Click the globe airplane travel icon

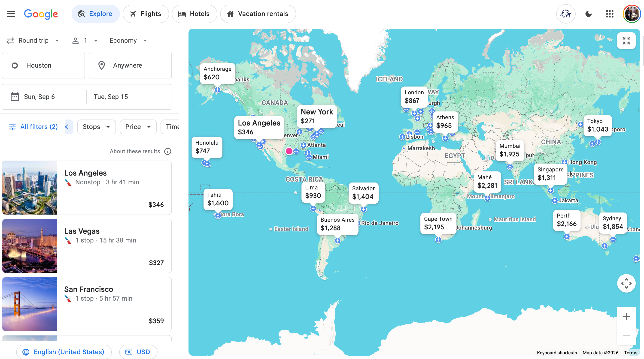click(x=566, y=14)
